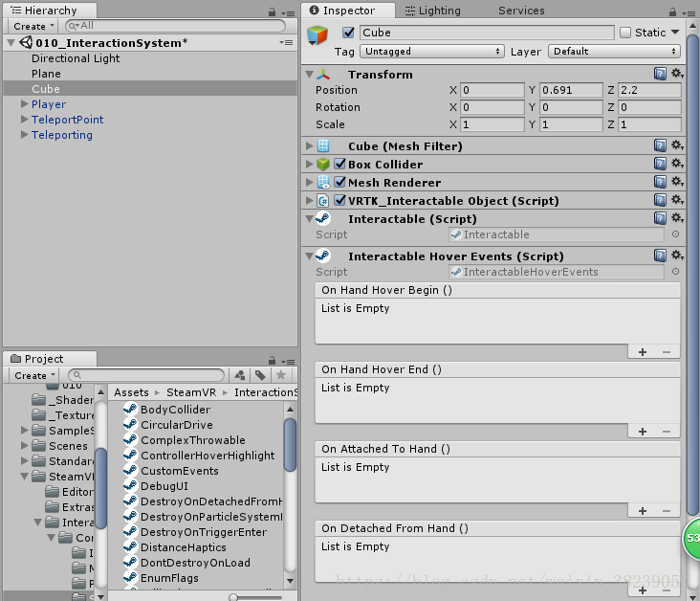Click the Position Y field showing 0.691
The image size is (700, 601).
(571, 90)
